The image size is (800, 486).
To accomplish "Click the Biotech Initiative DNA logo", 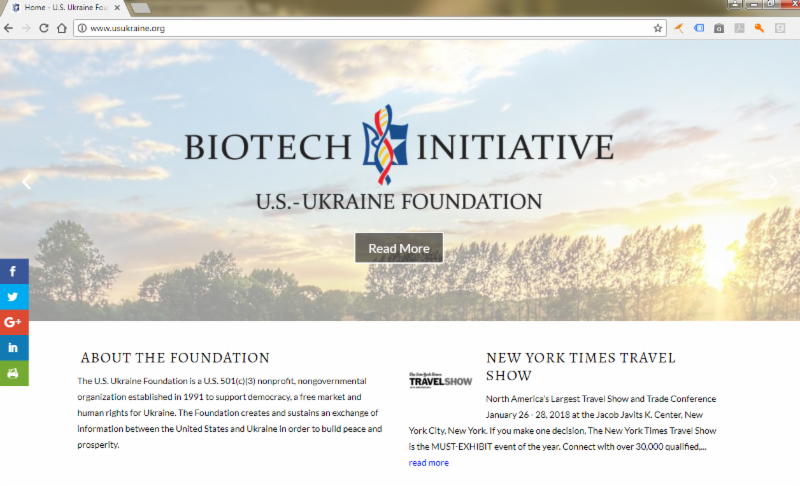I will (385, 145).
